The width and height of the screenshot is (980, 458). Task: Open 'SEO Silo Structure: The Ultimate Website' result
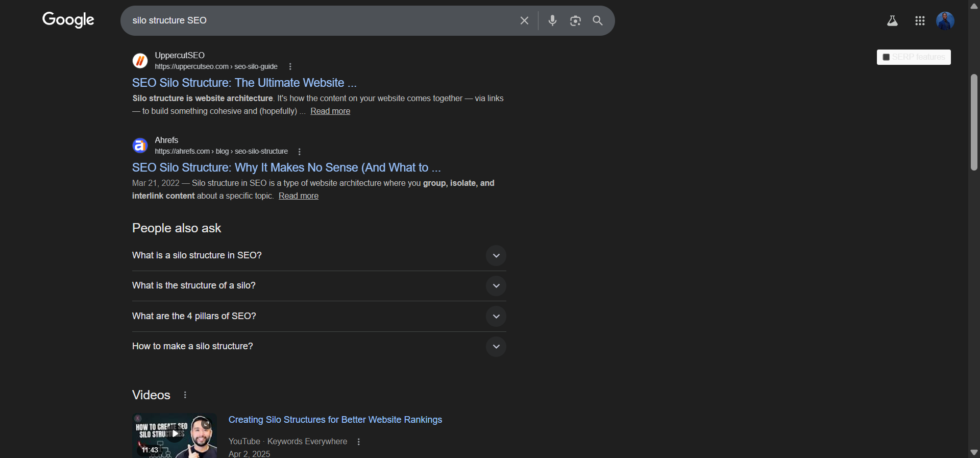click(244, 83)
